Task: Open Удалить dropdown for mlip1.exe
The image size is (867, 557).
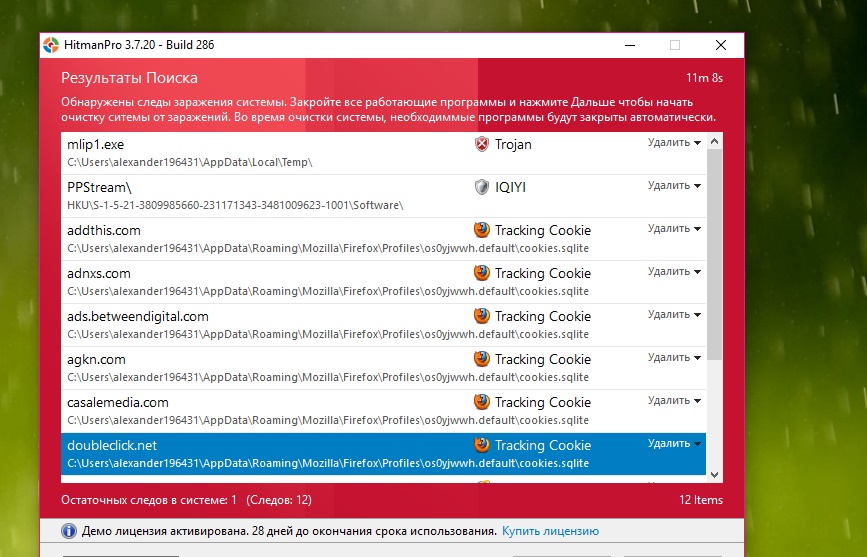Action: 674,143
